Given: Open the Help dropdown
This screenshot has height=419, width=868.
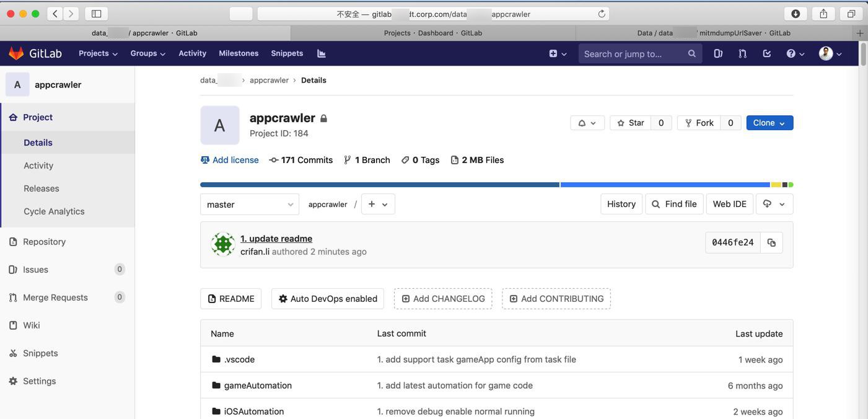Looking at the screenshot, I should (796, 53).
